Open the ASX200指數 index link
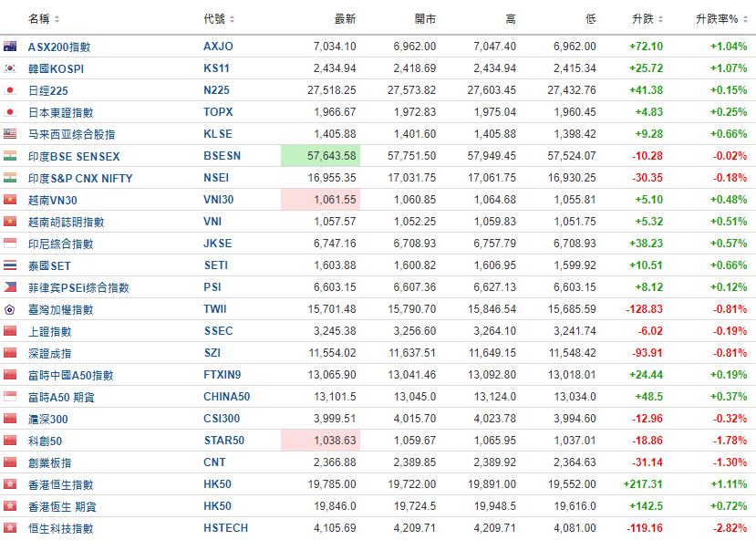The width and height of the screenshot is (756, 540). 59,47
